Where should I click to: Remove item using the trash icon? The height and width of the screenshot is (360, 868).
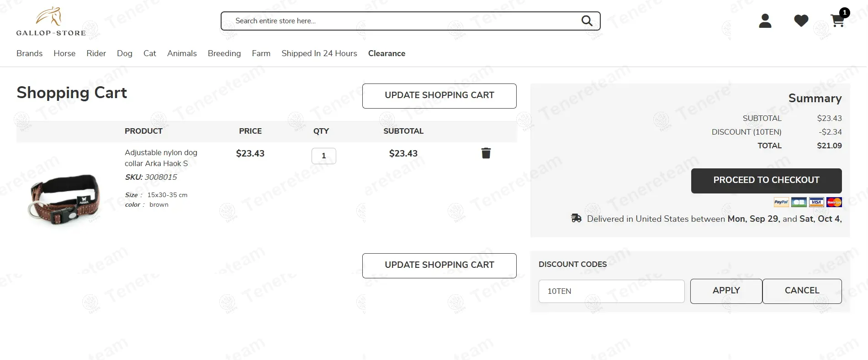[x=486, y=153]
